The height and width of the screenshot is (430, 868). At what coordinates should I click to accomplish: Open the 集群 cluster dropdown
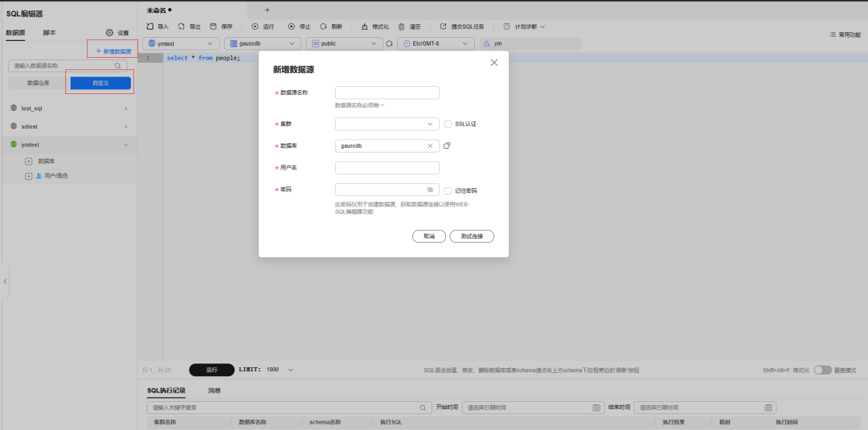[387, 124]
